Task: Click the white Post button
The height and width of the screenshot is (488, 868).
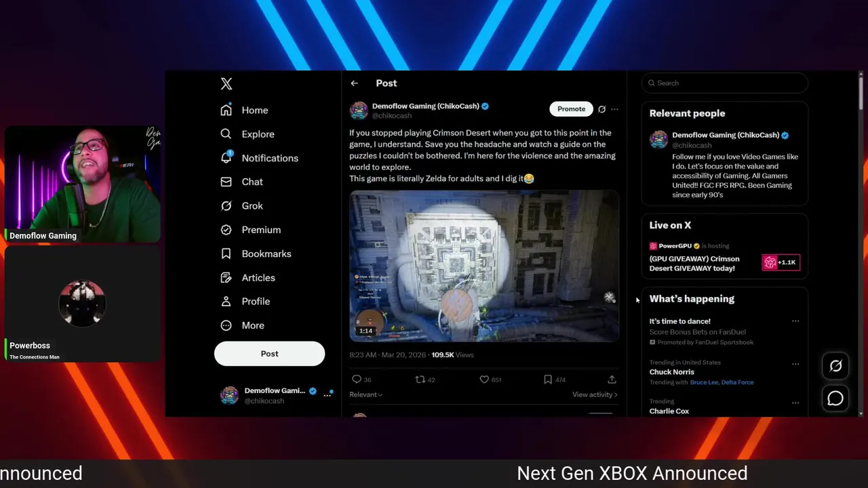Action: tap(269, 354)
